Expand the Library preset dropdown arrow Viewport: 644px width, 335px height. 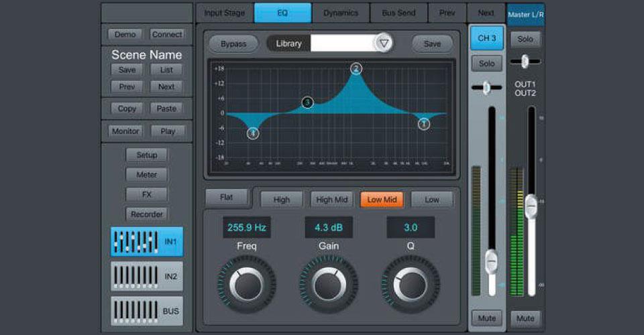click(x=384, y=44)
